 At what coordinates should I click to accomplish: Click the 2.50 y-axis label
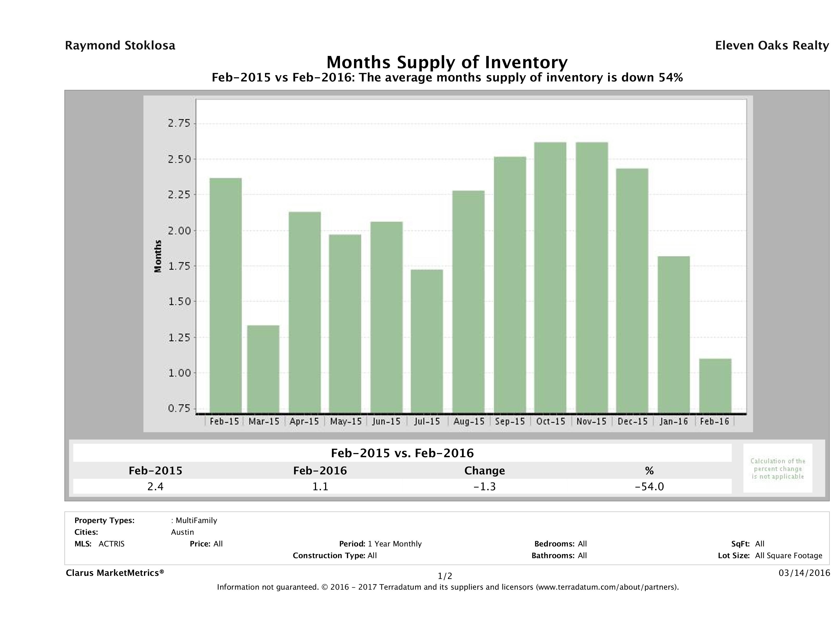(x=179, y=159)
